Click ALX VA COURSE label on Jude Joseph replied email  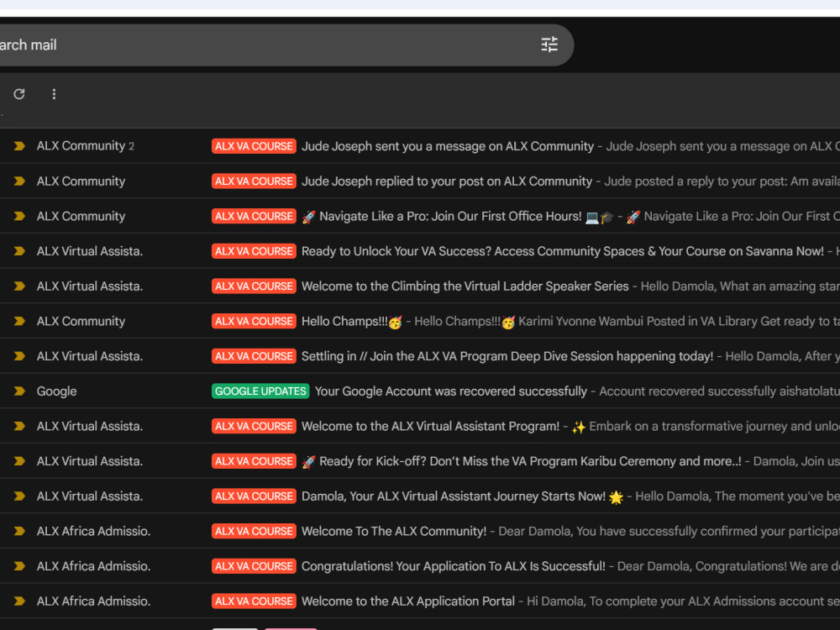point(254,181)
